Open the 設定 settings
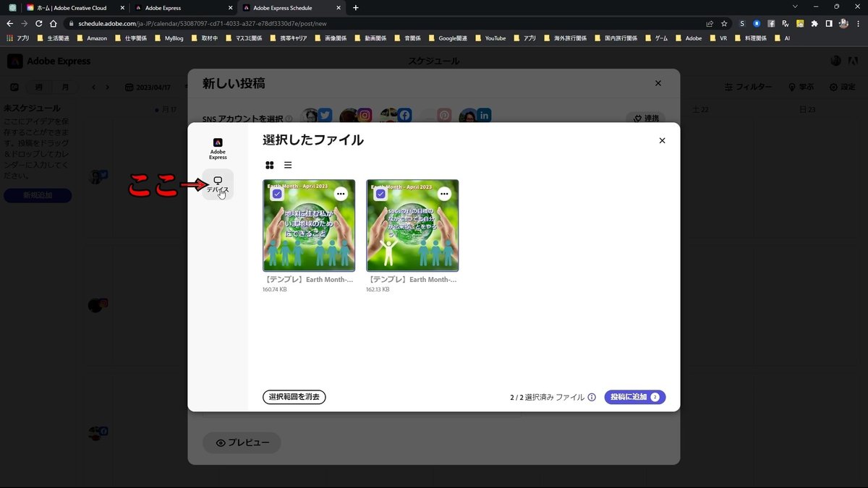The image size is (868, 488). pyautogui.click(x=843, y=87)
